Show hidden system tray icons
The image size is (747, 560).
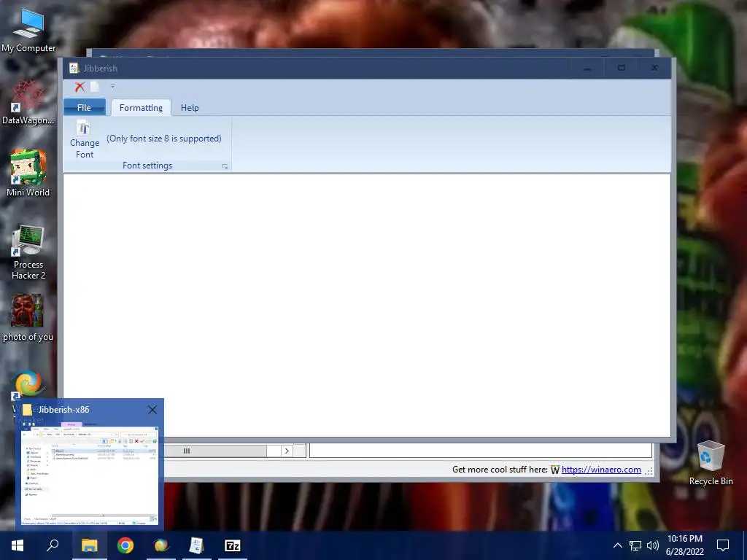(617, 545)
